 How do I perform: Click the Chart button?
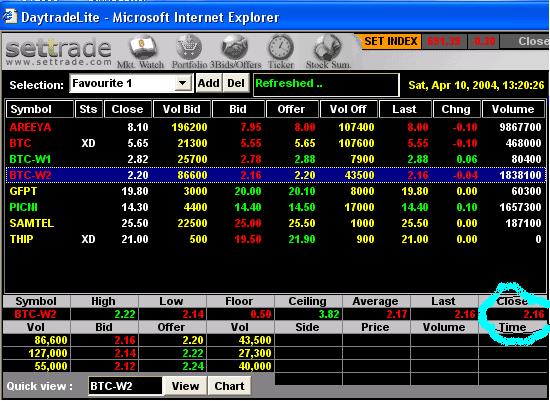(x=229, y=386)
